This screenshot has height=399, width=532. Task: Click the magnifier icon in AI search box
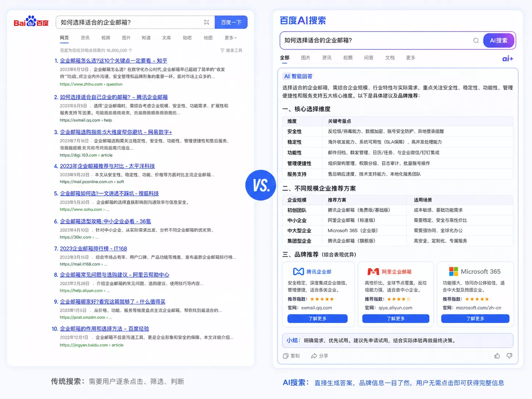[476, 40]
